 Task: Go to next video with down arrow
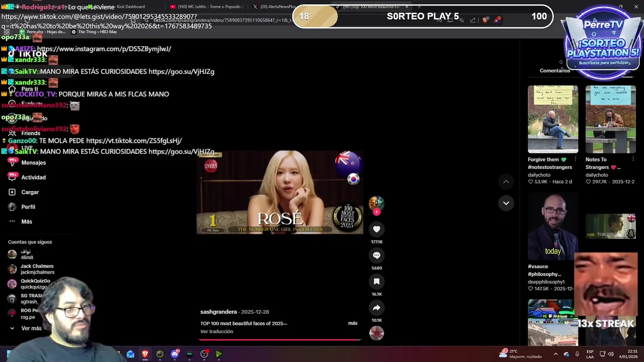506,203
